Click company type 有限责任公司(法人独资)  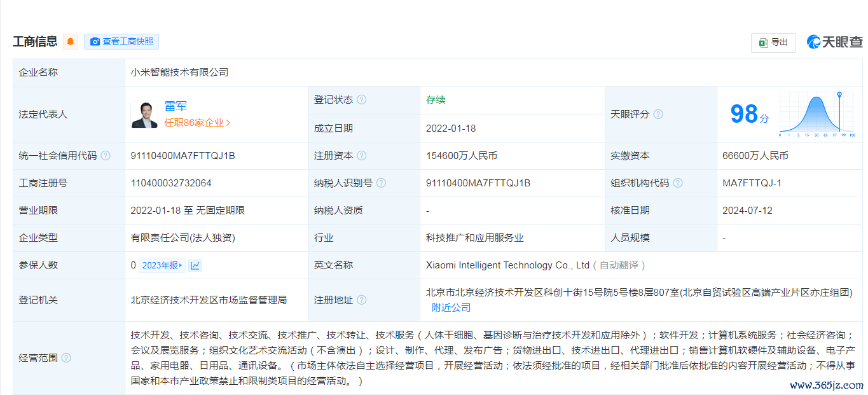pos(183,238)
